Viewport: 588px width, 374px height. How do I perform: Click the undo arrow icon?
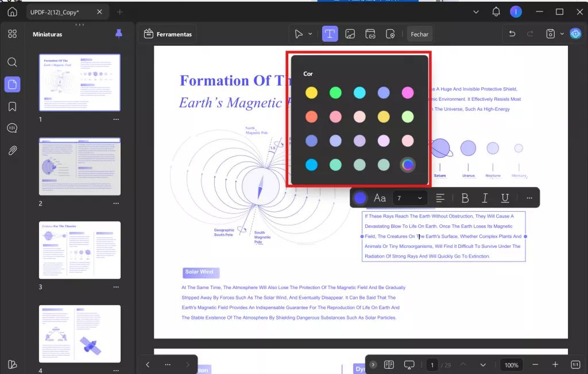(512, 34)
